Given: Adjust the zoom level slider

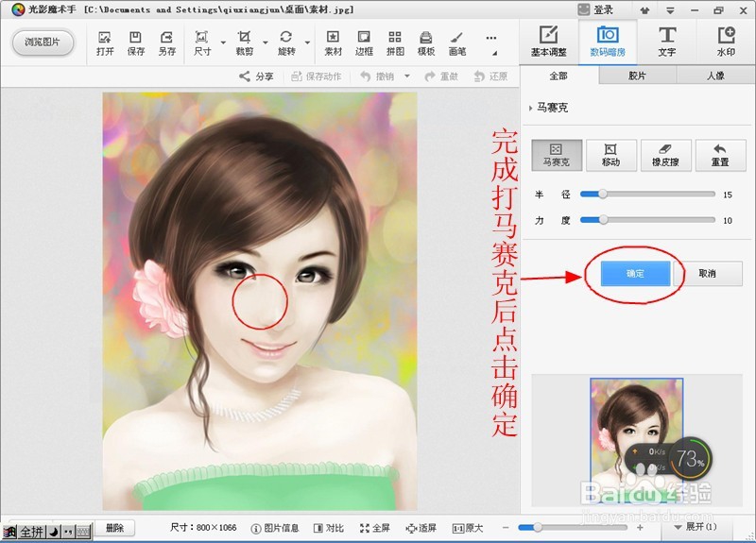Looking at the screenshot, I should coord(573,528).
